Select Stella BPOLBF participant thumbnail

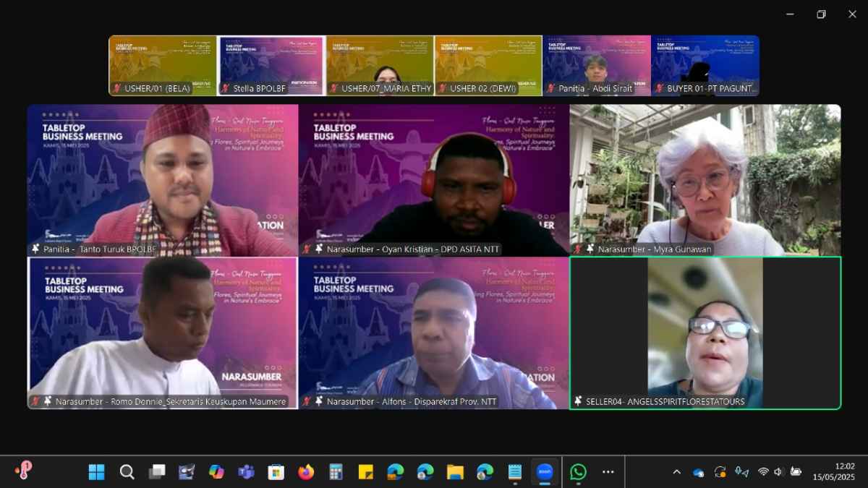click(x=271, y=66)
